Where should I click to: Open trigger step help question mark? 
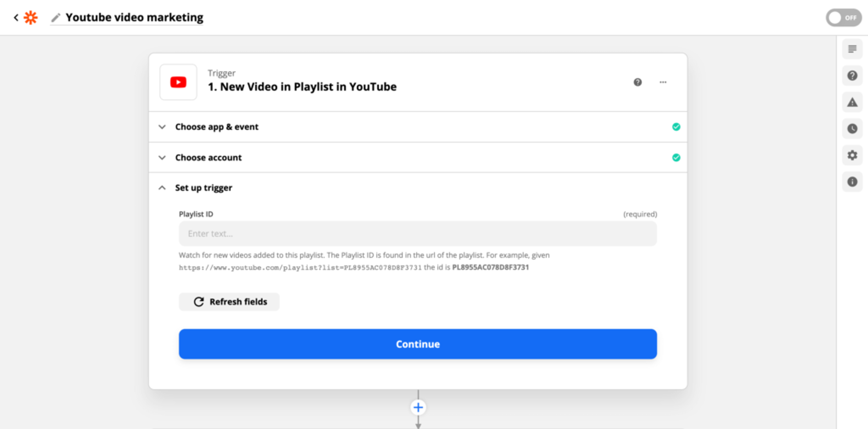tap(637, 82)
